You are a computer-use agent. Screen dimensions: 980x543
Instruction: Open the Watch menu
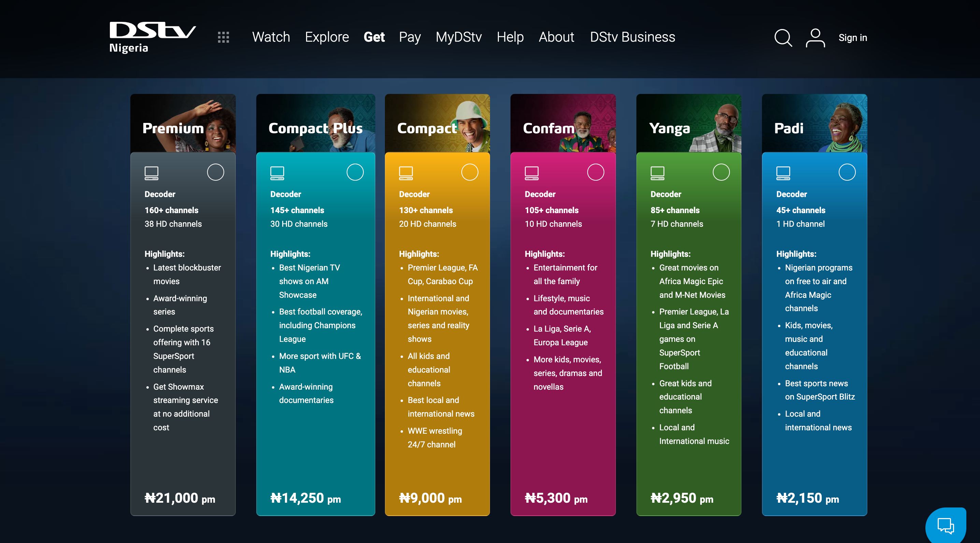pos(271,37)
